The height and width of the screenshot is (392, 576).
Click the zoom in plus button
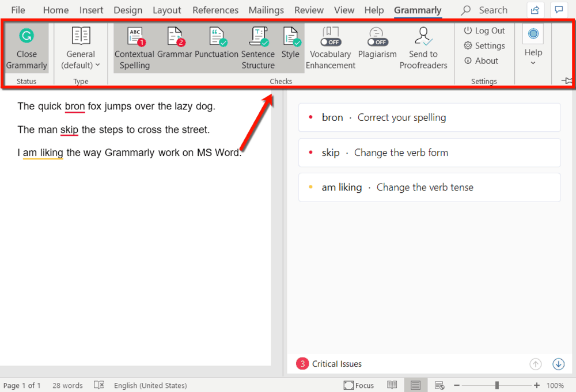tap(537, 386)
